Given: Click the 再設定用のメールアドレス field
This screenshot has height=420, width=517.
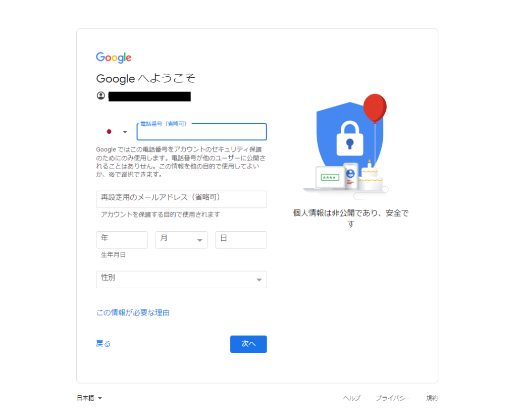Looking at the screenshot, I should click(181, 199).
